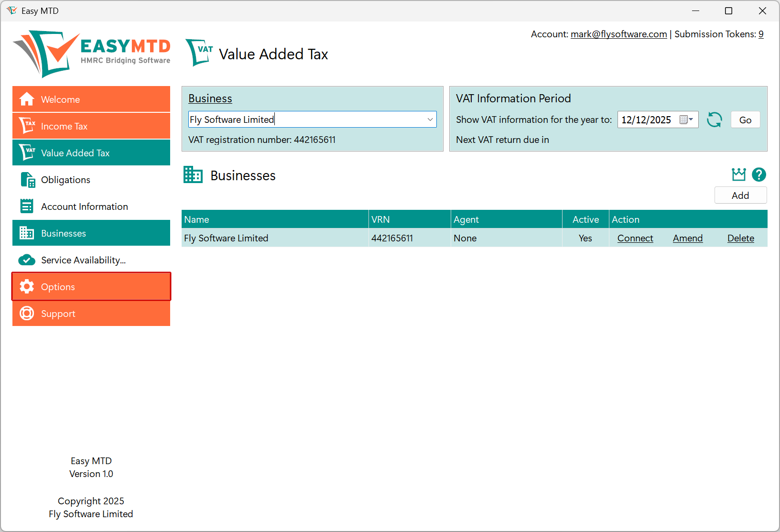Refresh the VAT Information Period
Screen dimensions: 780x532
click(x=715, y=119)
